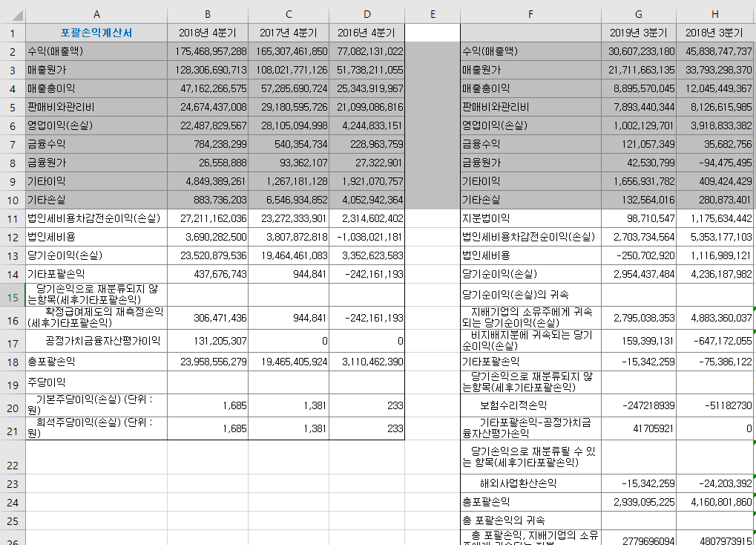Click 영업이익(손실) label in column A
Image resolution: width=756 pixels, height=545 pixels.
[x=96, y=125]
